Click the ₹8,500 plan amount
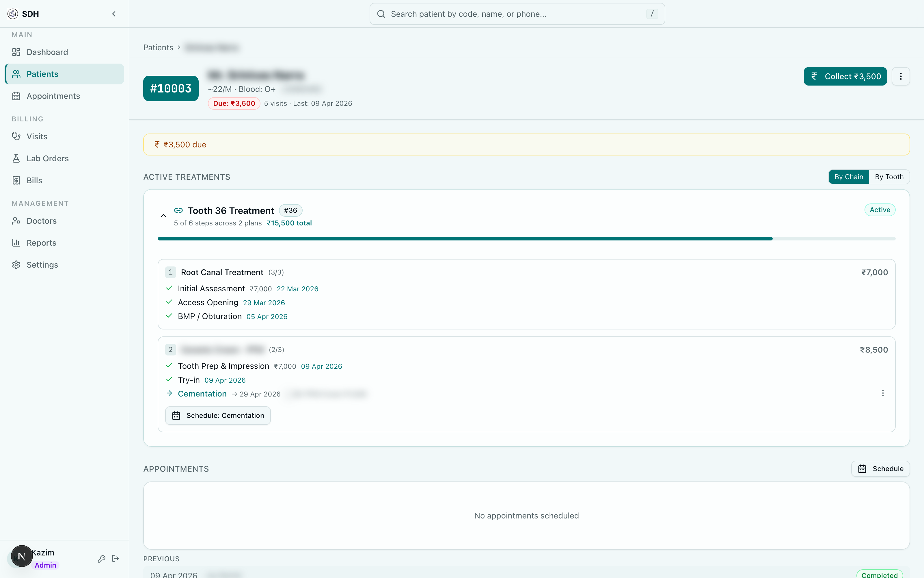This screenshot has height=578, width=924. click(873, 350)
